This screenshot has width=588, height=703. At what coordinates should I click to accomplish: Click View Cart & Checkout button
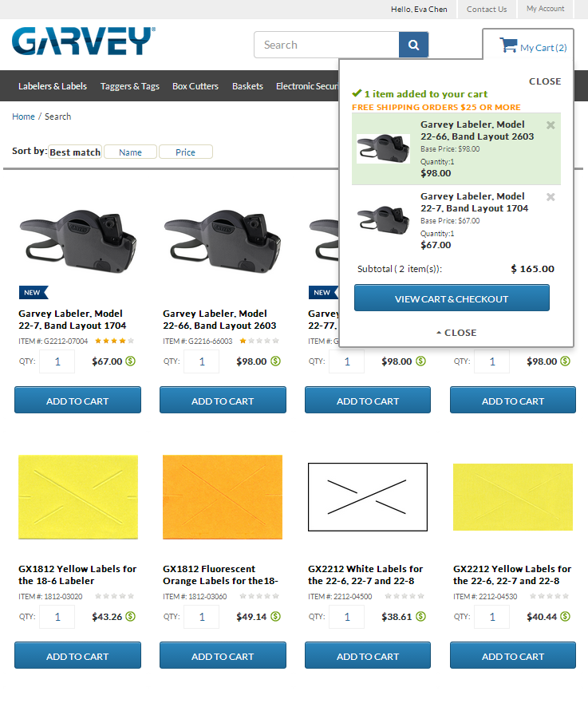pos(452,298)
